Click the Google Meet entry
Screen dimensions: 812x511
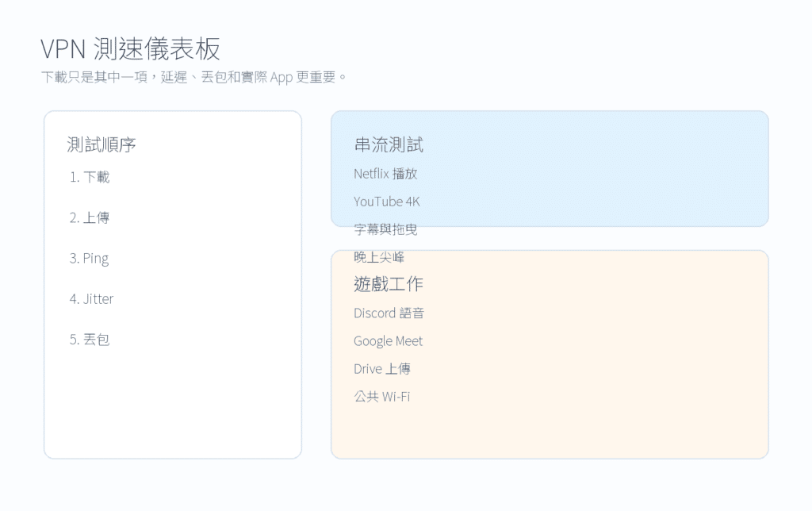[x=389, y=341]
